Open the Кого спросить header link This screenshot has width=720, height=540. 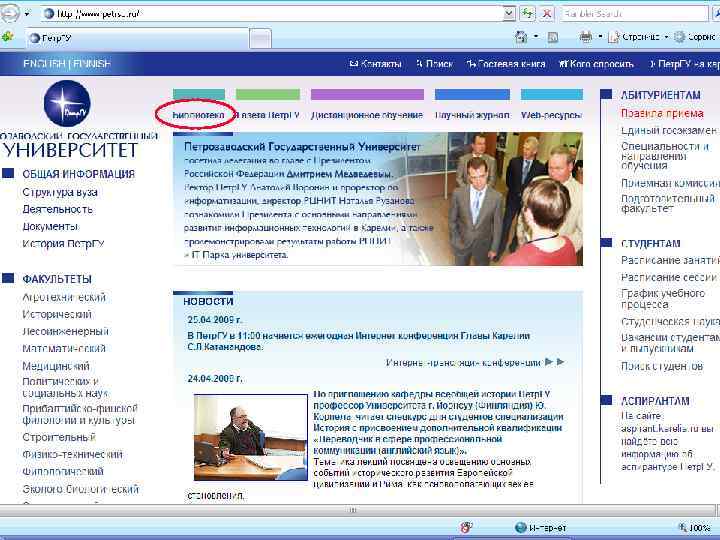coord(596,64)
